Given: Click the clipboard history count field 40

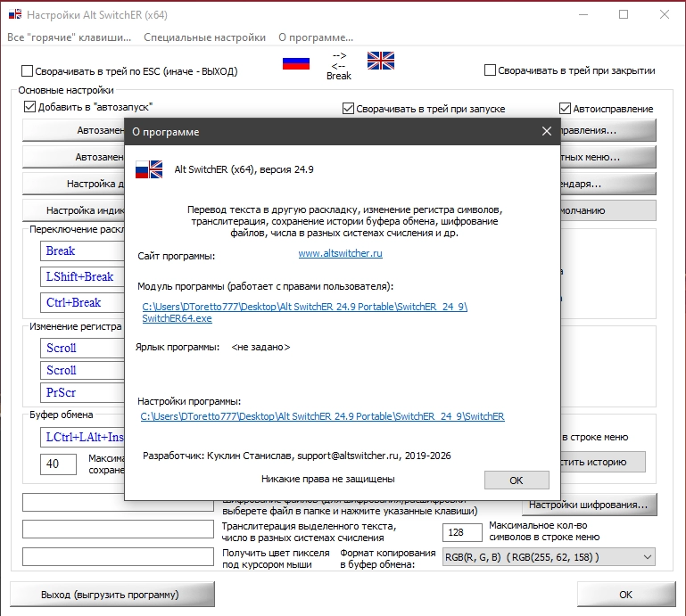Looking at the screenshot, I should (58, 464).
